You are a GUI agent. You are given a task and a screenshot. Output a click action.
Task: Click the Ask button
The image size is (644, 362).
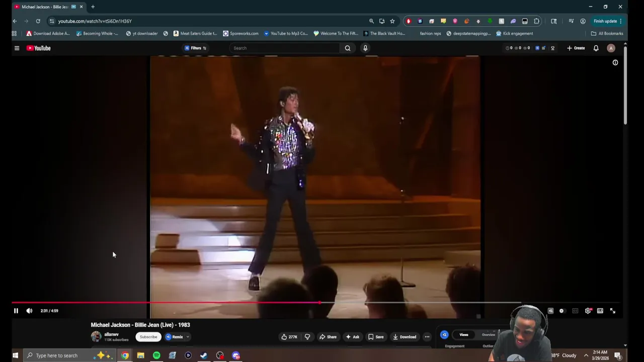tap(353, 337)
